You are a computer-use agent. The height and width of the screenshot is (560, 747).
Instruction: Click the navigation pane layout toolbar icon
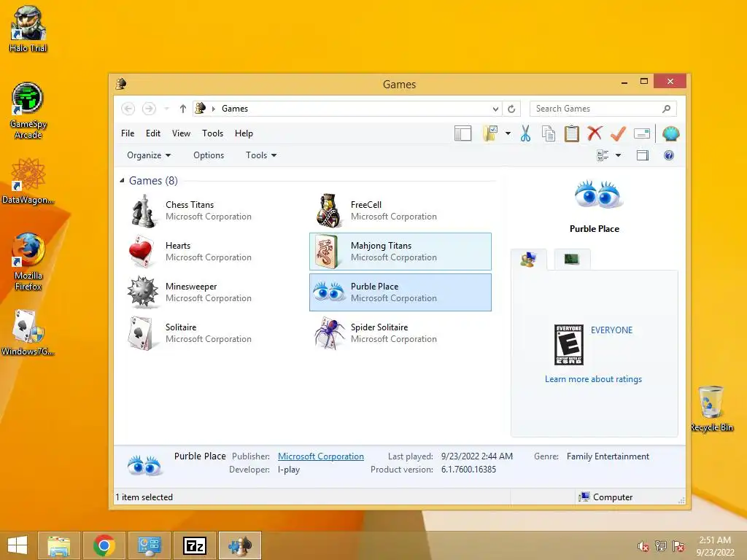coord(462,134)
